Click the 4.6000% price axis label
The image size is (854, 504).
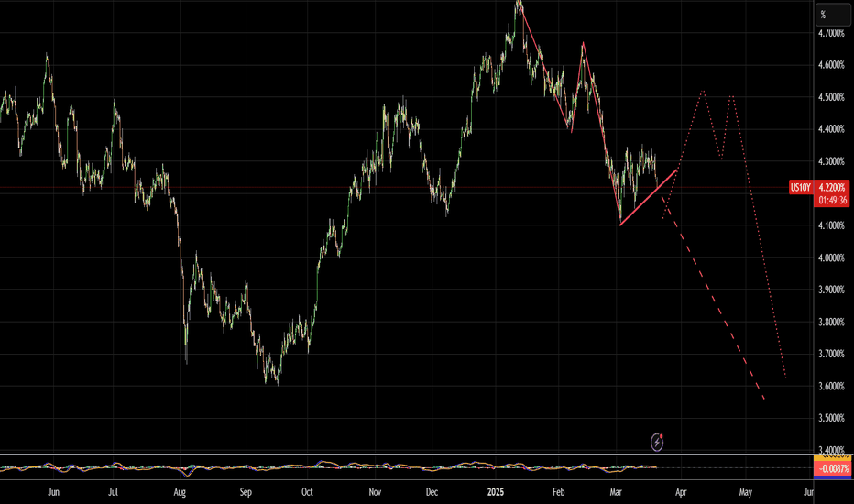[x=831, y=65]
